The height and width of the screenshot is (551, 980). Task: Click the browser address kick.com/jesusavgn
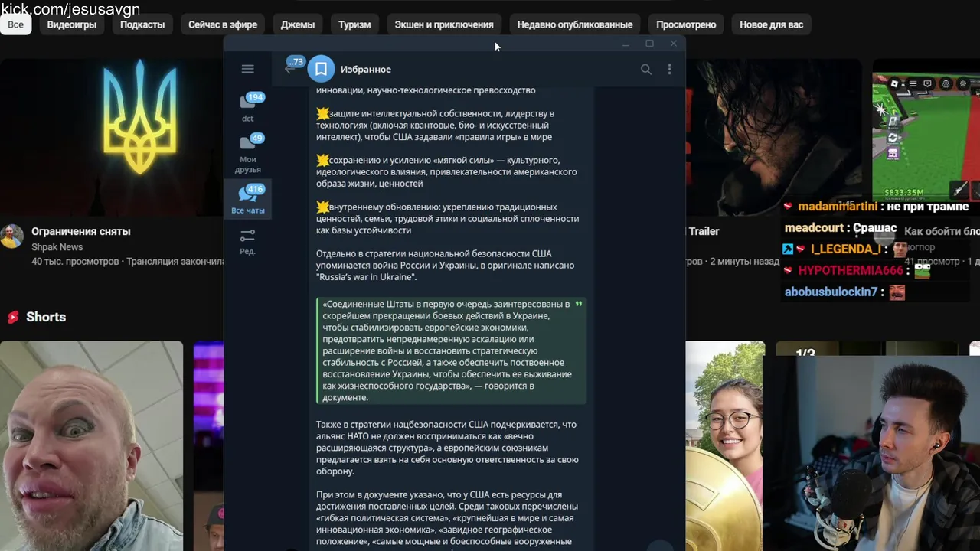[x=70, y=9]
